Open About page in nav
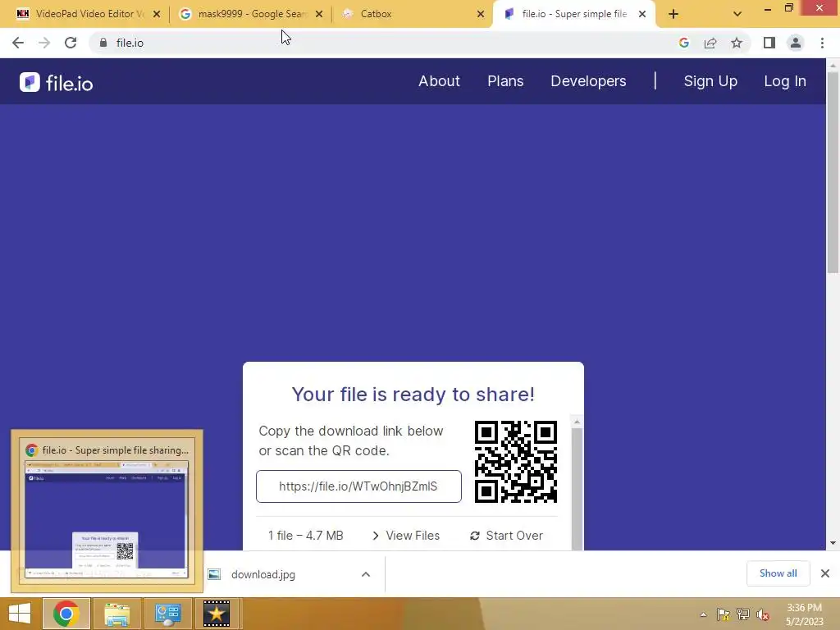The width and height of the screenshot is (840, 630). tap(440, 81)
